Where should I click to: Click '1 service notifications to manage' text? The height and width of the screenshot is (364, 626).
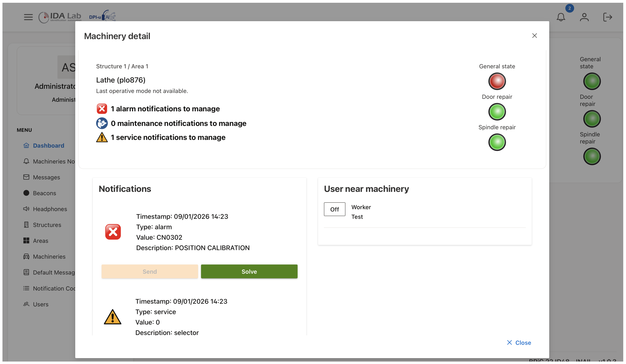pos(168,137)
